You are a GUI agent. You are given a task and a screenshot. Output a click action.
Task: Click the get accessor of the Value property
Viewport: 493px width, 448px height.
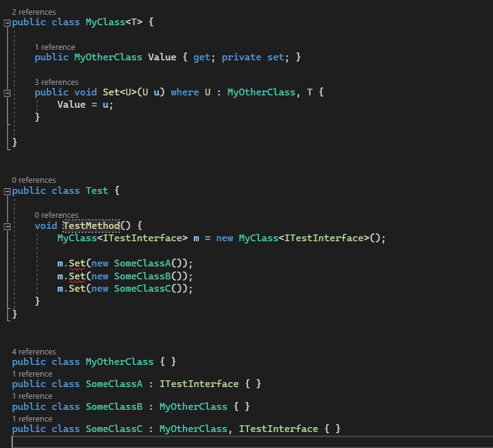tap(201, 57)
